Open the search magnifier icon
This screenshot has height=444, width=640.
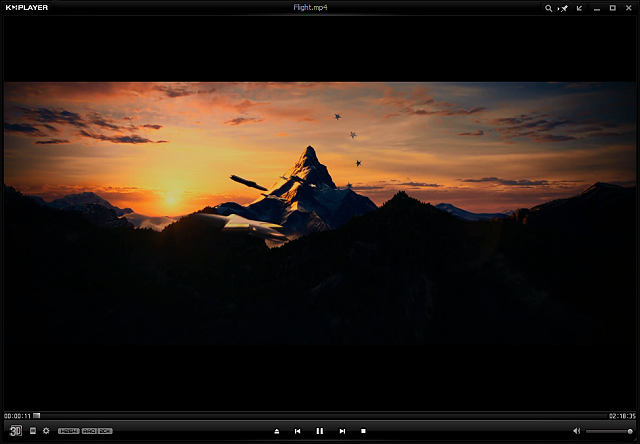coord(549,8)
